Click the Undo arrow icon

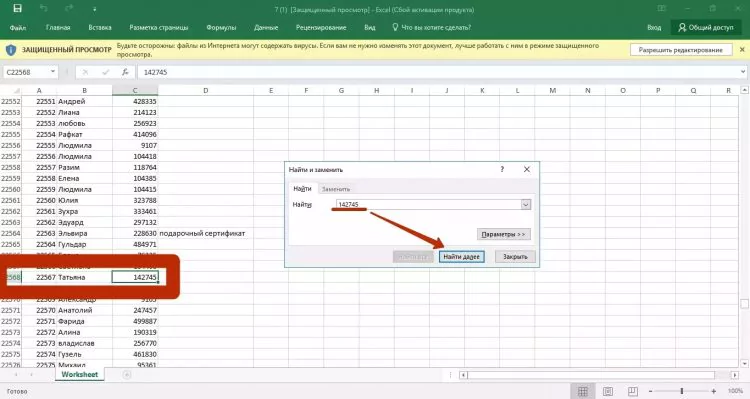(x=44, y=9)
